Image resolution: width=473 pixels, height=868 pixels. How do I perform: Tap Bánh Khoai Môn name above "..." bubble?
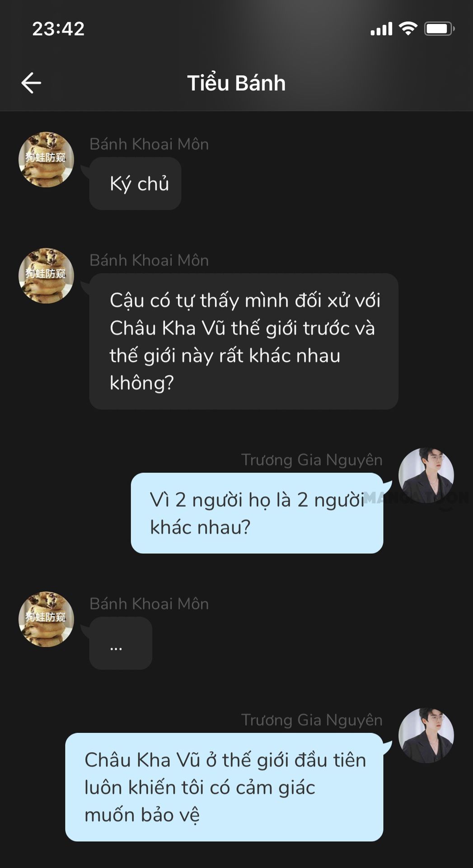149,604
